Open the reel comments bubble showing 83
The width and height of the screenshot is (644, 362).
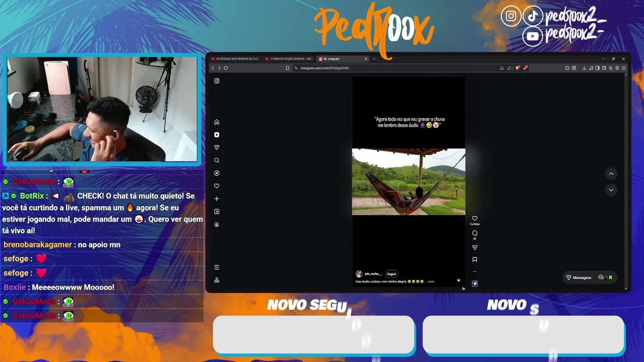coord(474,233)
